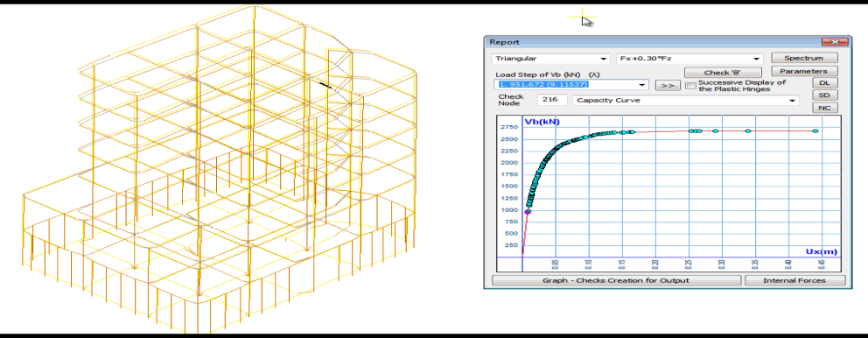Click the Check Node input field
The image size is (868, 338).
pos(552,101)
